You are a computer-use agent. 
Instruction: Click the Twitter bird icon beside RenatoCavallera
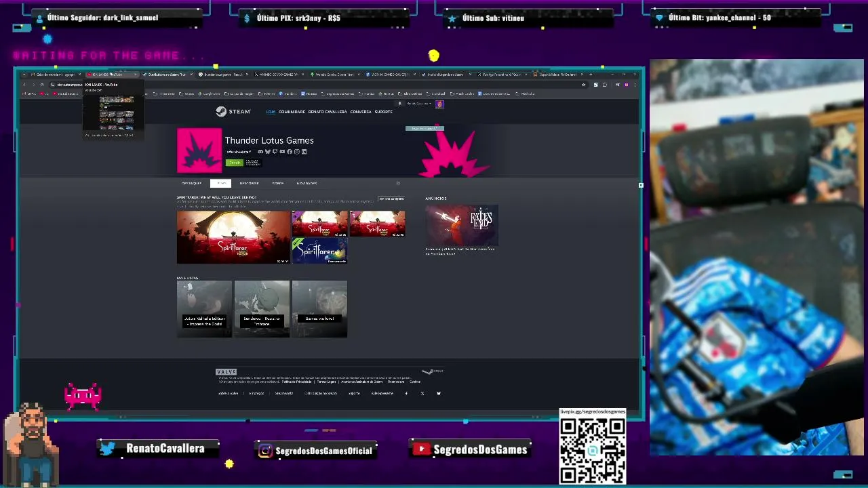(x=107, y=449)
